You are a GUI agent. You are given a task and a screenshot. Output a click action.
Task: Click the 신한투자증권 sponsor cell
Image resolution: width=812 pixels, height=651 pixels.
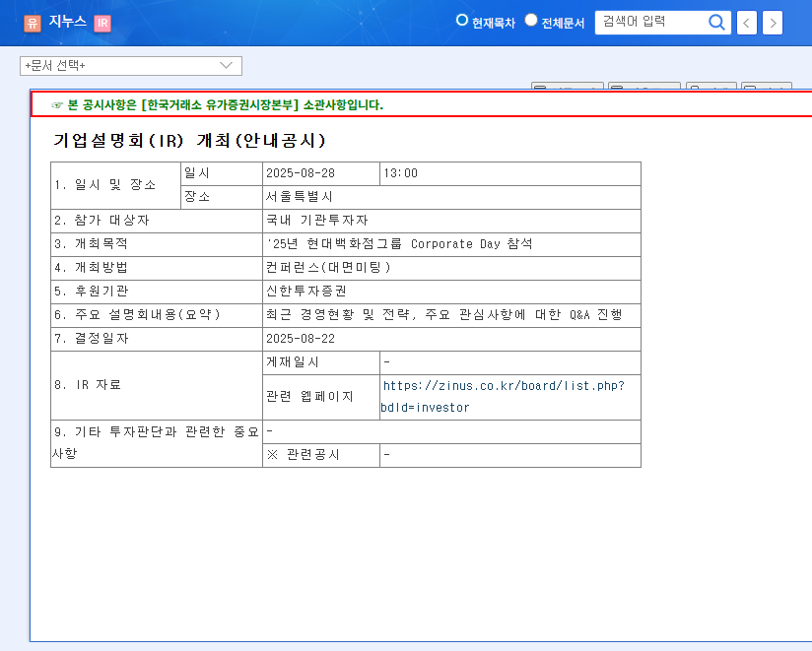[306, 292]
